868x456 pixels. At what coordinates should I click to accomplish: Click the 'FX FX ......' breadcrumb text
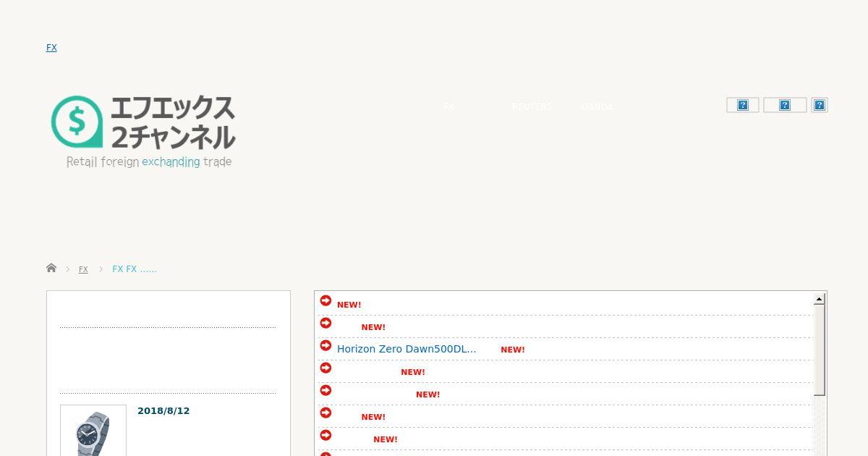(x=135, y=269)
